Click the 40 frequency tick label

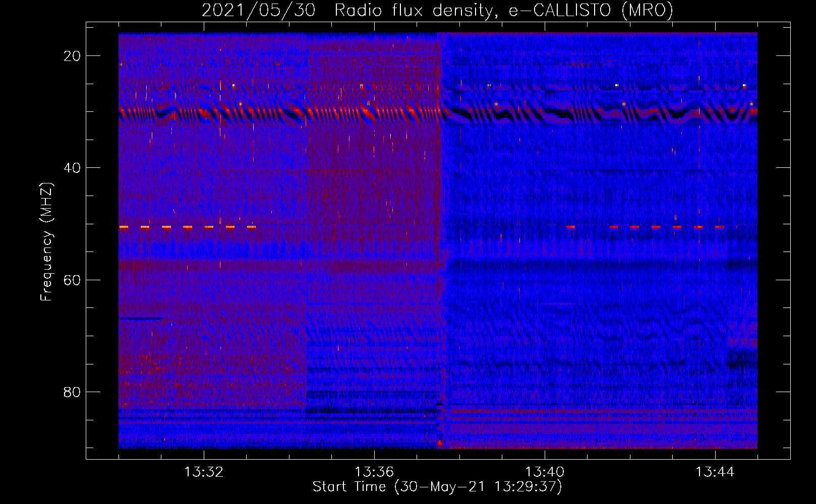coord(72,168)
